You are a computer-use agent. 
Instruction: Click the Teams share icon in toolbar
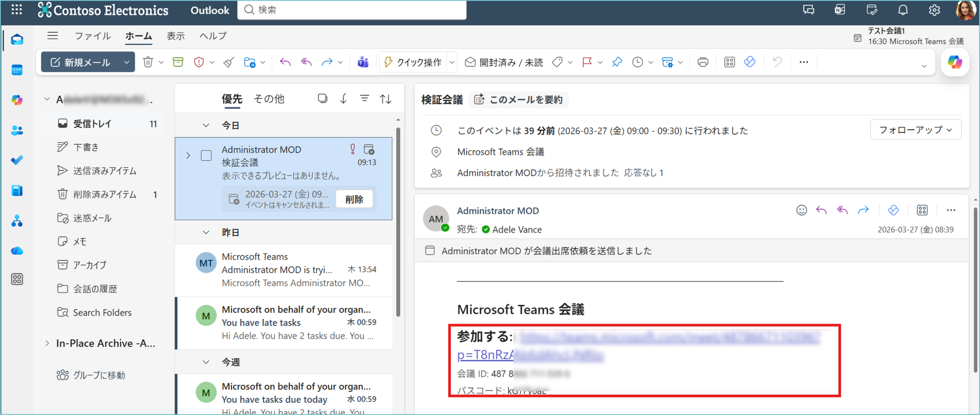coord(363,62)
